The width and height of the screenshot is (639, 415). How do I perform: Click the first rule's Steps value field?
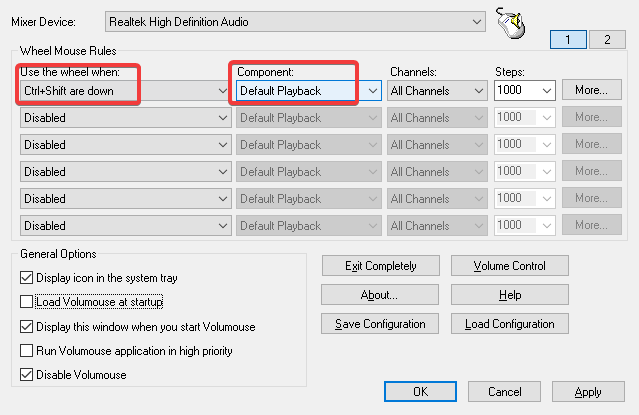tap(516, 90)
